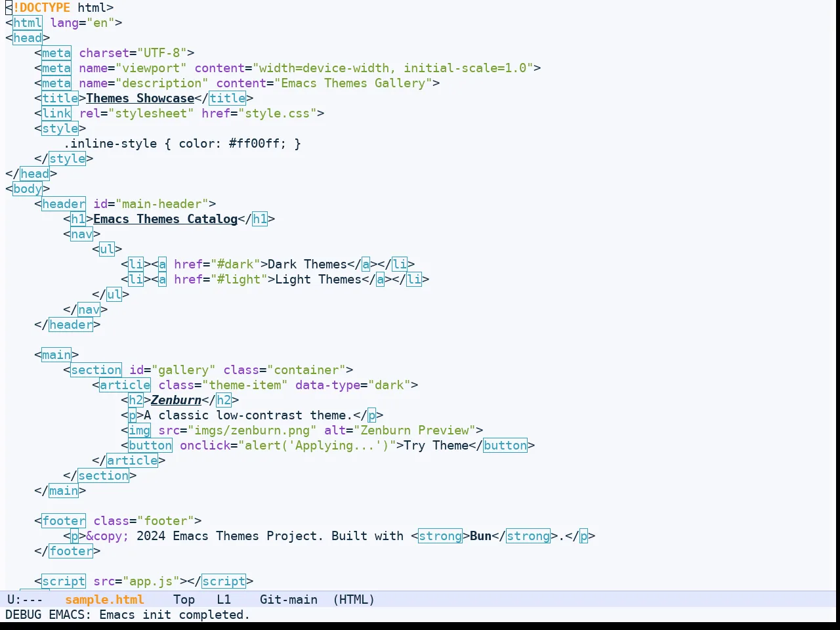Click the img tag name
This screenshot has width=840, height=630.
[140, 430]
